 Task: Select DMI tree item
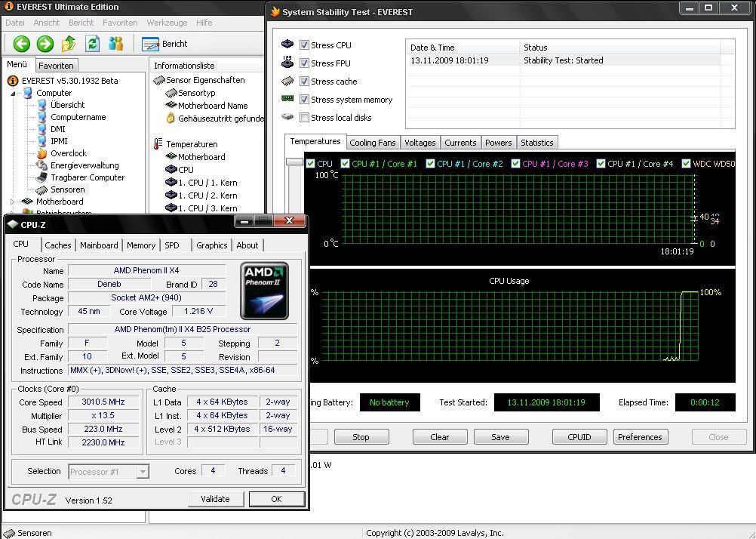[58, 129]
